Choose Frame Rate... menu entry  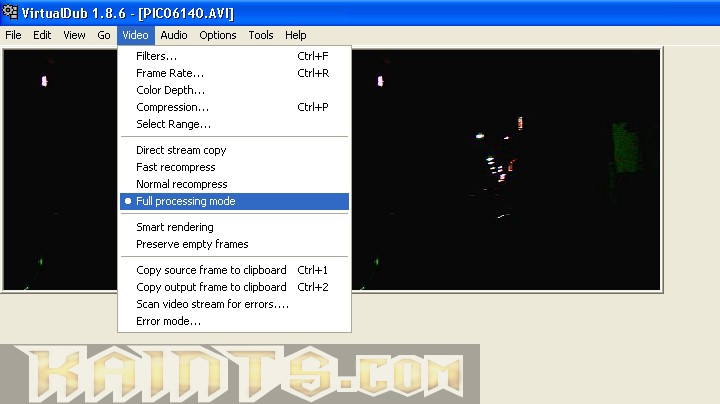(234, 73)
